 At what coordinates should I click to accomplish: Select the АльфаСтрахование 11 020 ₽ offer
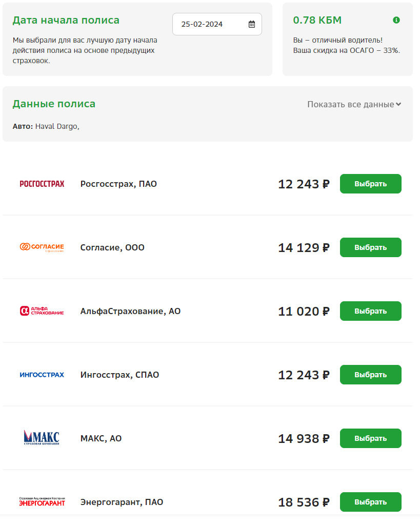pyautogui.click(x=370, y=311)
